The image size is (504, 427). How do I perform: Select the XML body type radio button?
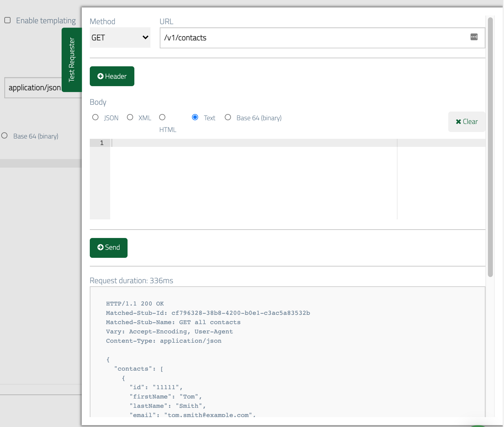click(130, 117)
